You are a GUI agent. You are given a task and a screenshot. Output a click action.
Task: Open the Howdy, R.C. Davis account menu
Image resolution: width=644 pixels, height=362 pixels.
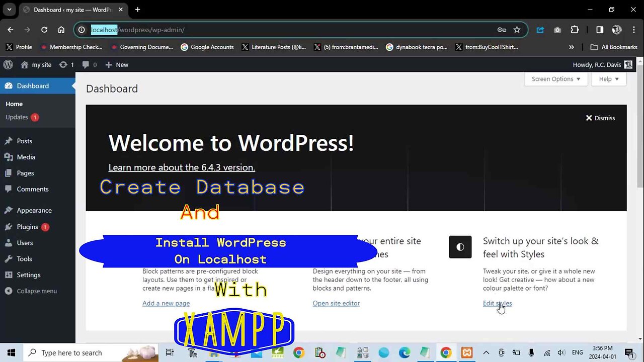coord(603,65)
